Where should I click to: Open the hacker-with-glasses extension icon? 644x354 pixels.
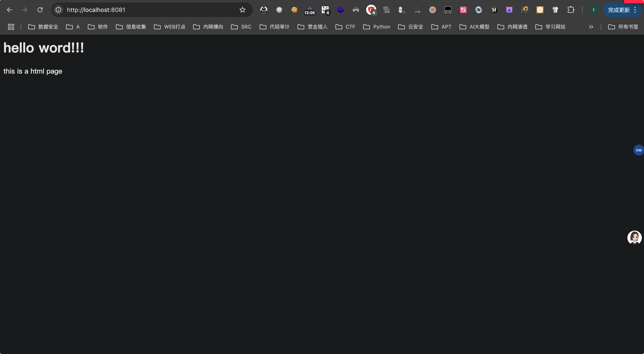click(x=356, y=10)
